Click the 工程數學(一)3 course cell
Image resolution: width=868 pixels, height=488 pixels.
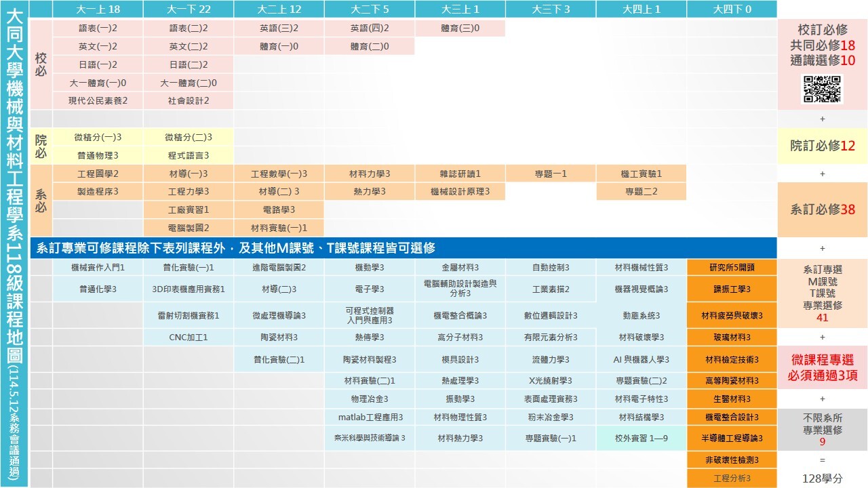(279, 174)
